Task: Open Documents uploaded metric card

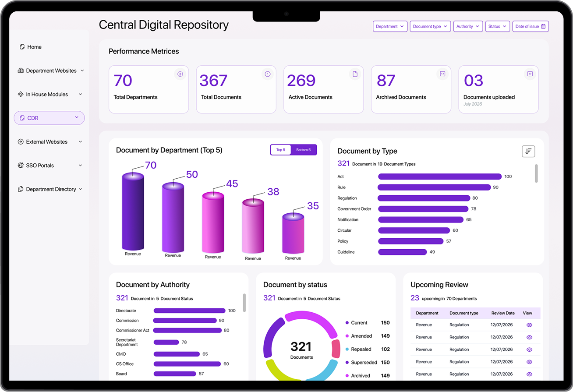Action: (x=499, y=89)
